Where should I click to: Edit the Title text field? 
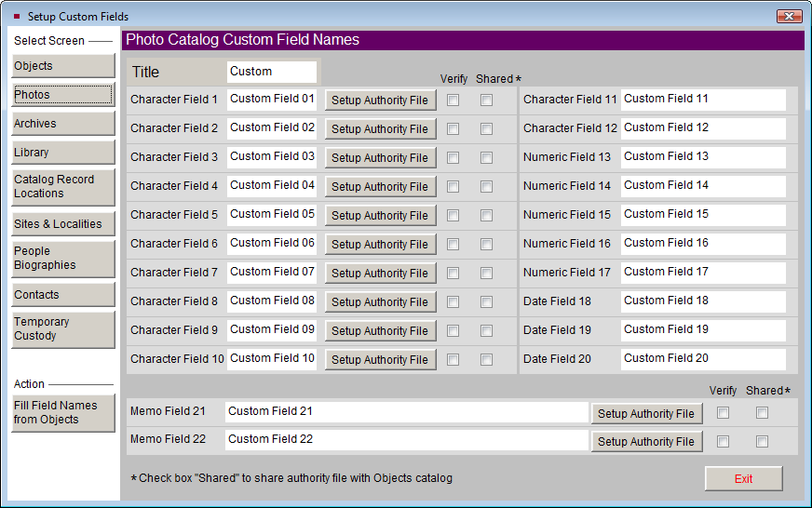[271, 72]
